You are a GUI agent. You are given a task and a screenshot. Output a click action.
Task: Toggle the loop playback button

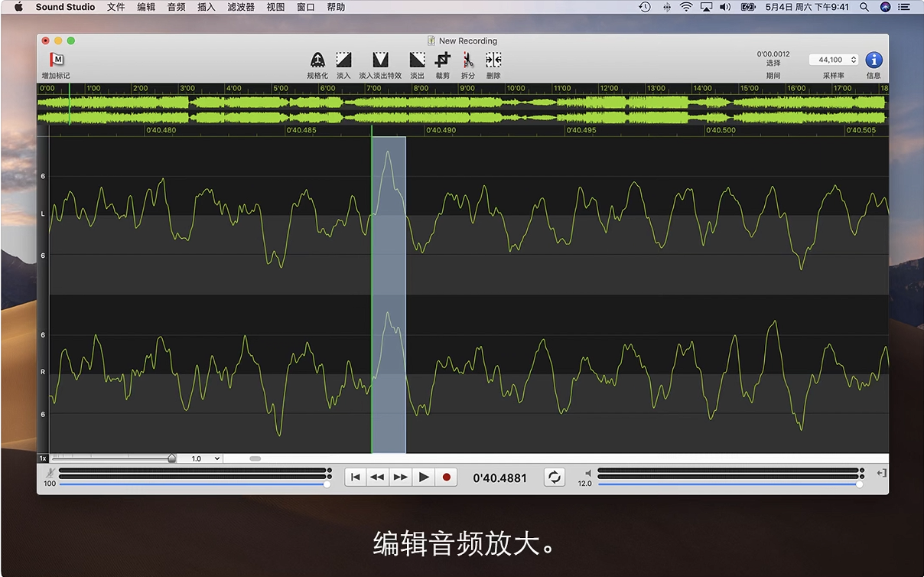tap(555, 478)
